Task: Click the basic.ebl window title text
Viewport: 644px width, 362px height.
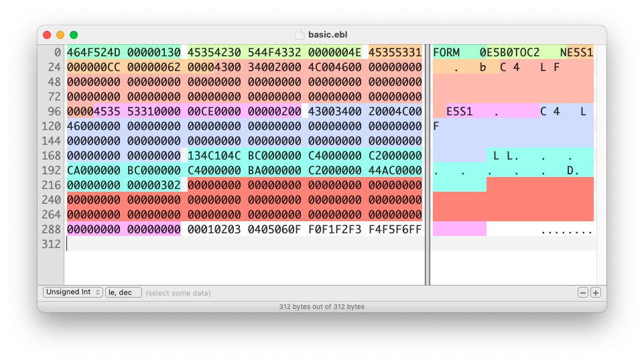Action: [328, 34]
